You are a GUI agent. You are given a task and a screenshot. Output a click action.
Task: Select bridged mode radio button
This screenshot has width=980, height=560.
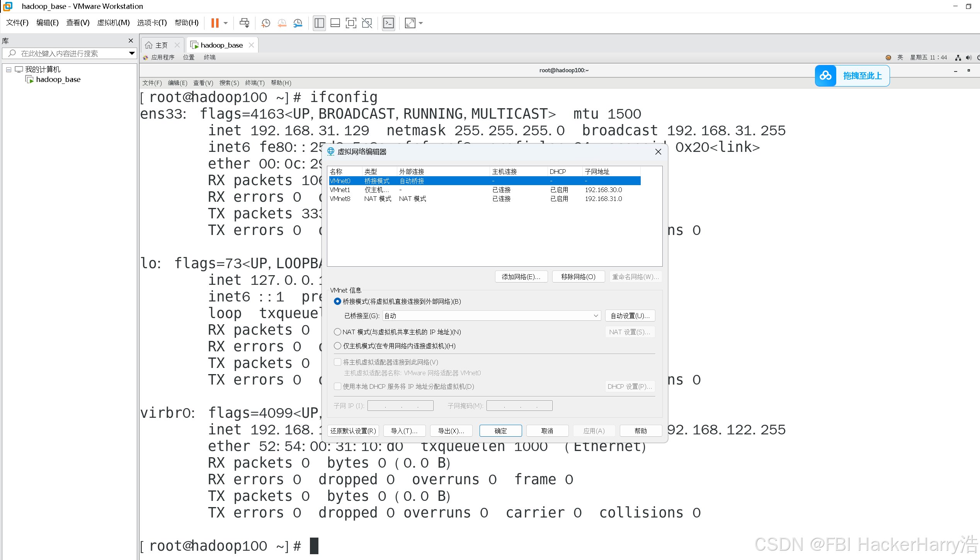tap(337, 301)
